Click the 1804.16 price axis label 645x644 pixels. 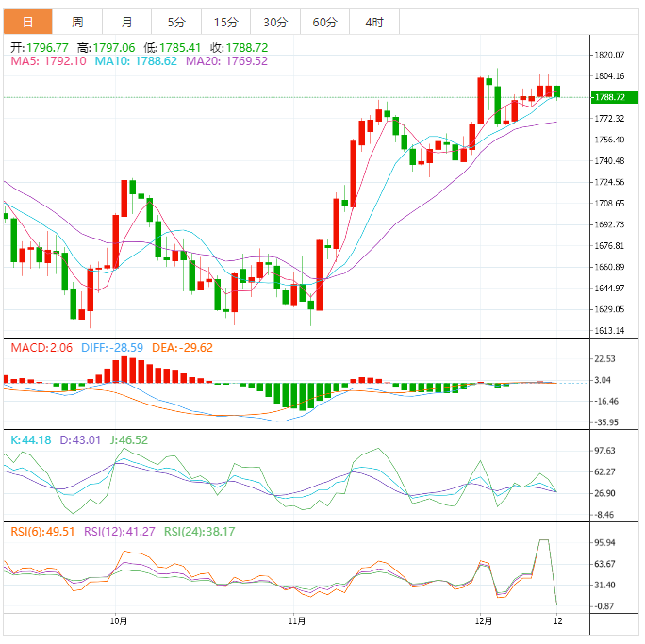click(609, 76)
